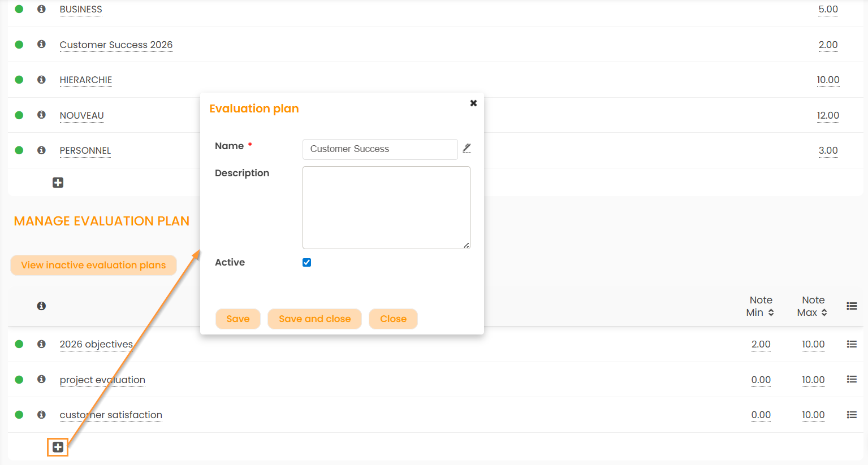
Task: Add new evaluation plan with plus icon
Action: 58,447
